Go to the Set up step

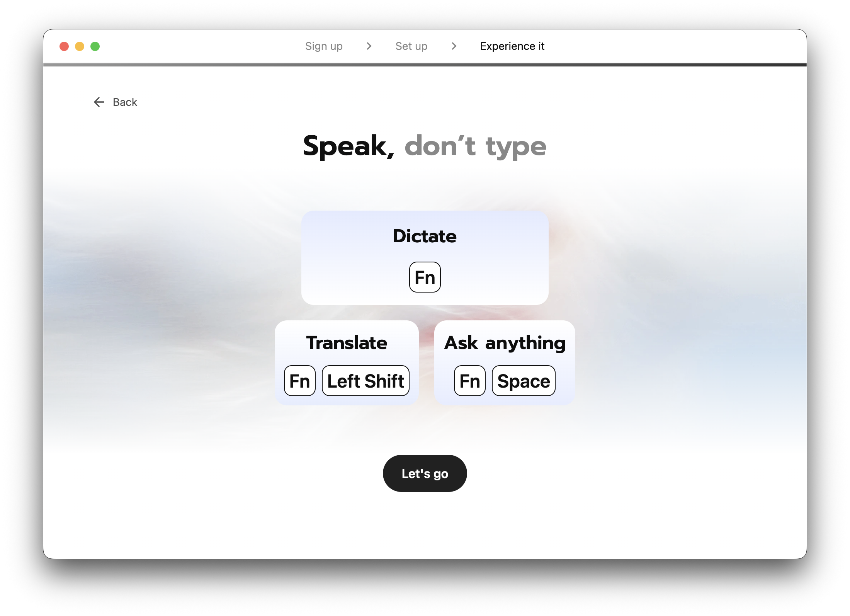point(411,46)
